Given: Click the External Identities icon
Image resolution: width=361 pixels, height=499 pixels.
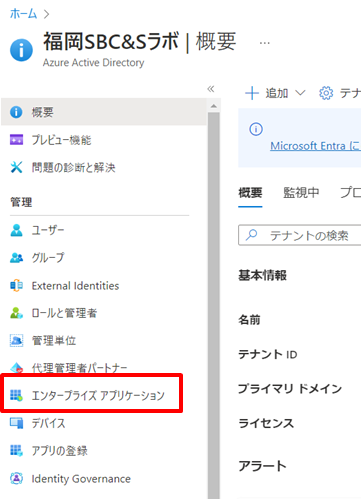Looking at the screenshot, I should point(16,286).
